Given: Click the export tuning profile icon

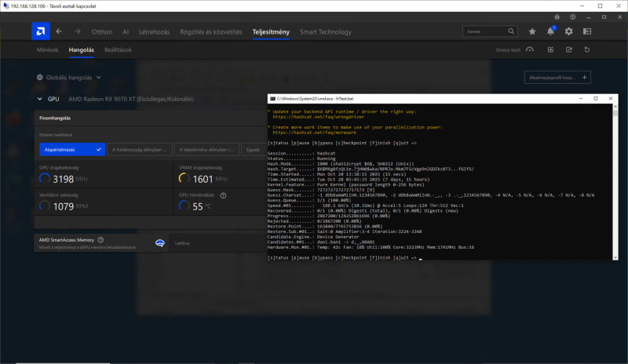Looking at the screenshot, I should pyautogui.click(x=568, y=49).
